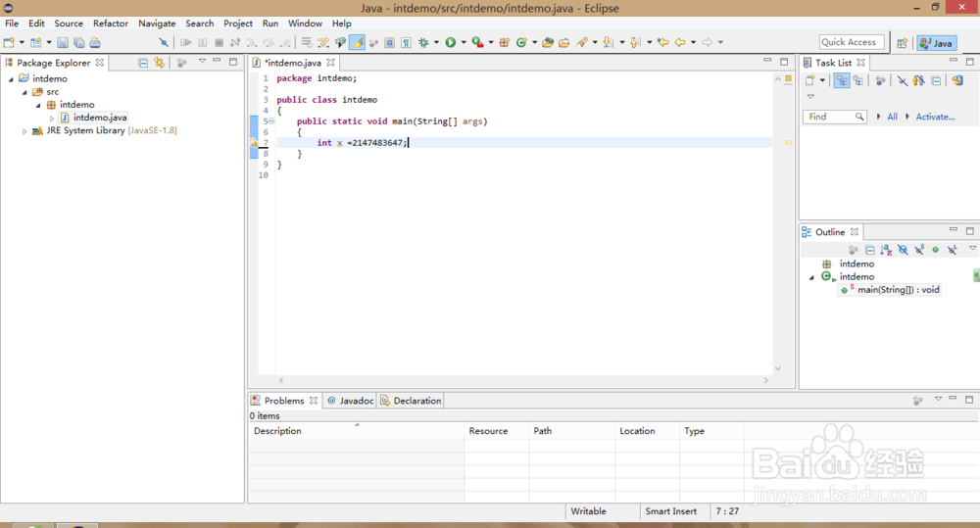Click the Search flashlight toolbar icon
The width and height of the screenshot is (980, 528).
tap(582, 42)
